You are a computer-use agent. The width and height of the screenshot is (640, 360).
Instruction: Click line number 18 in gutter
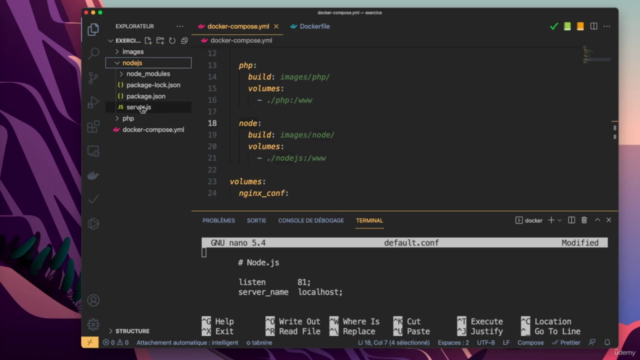point(212,123)
